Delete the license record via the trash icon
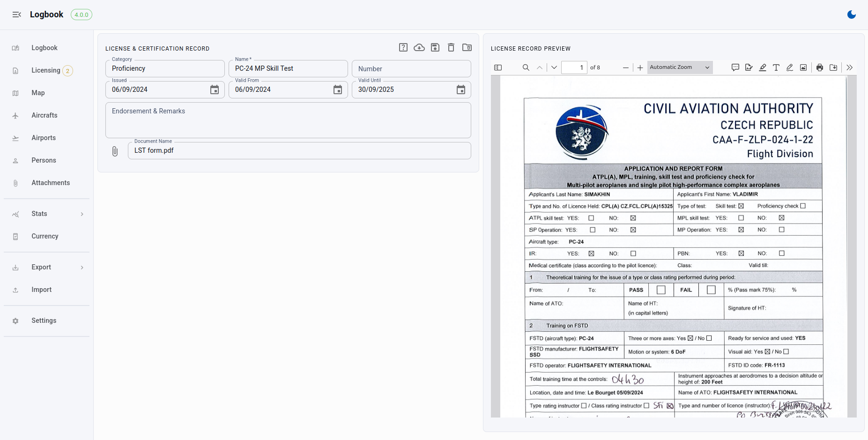The image size is (868, 440). point(451,47)
